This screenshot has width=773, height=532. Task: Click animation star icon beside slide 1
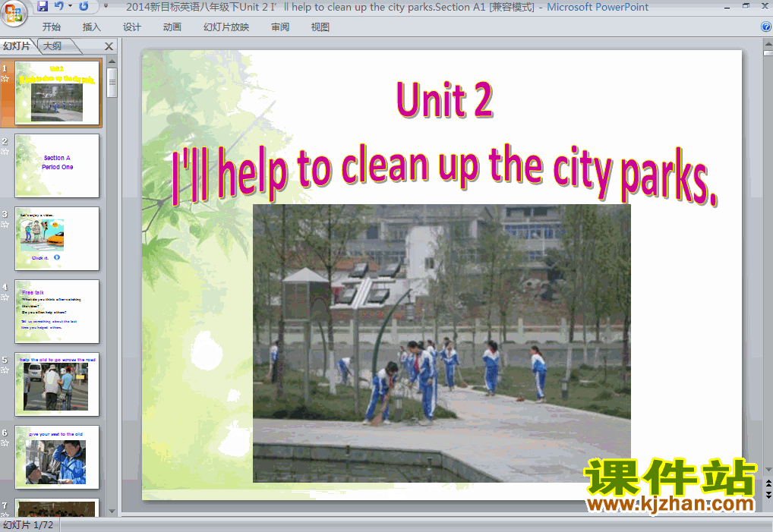pyautogui.click(x=5, y=79)
